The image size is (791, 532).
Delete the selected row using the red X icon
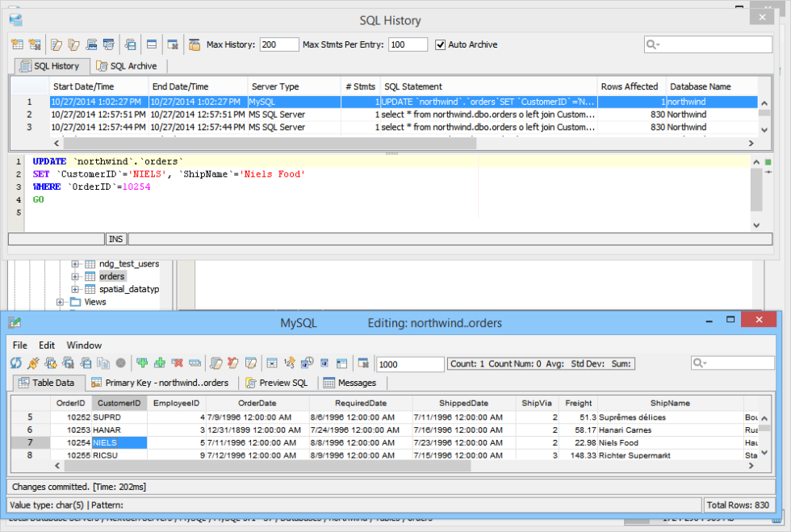[x=178, y=363]
